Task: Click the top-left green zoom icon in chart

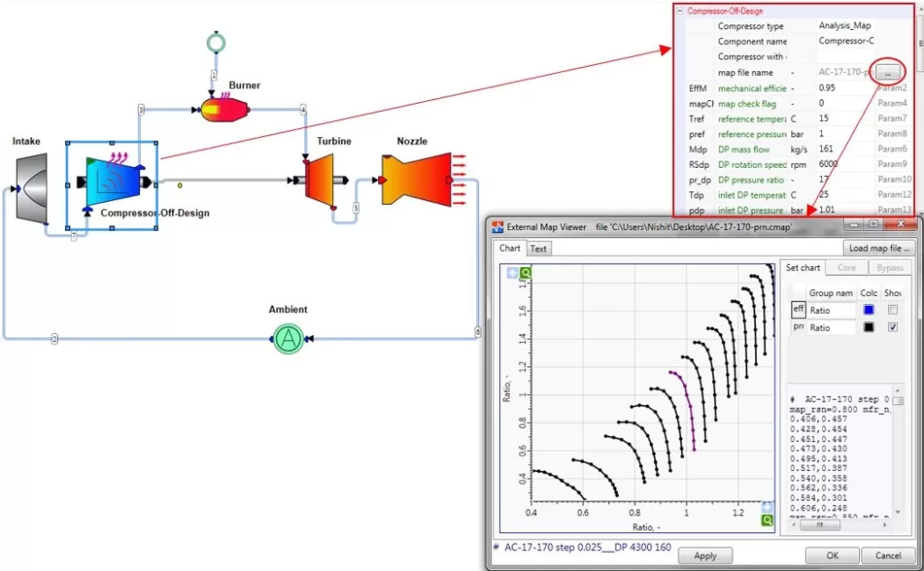Action: coord(526,272)
